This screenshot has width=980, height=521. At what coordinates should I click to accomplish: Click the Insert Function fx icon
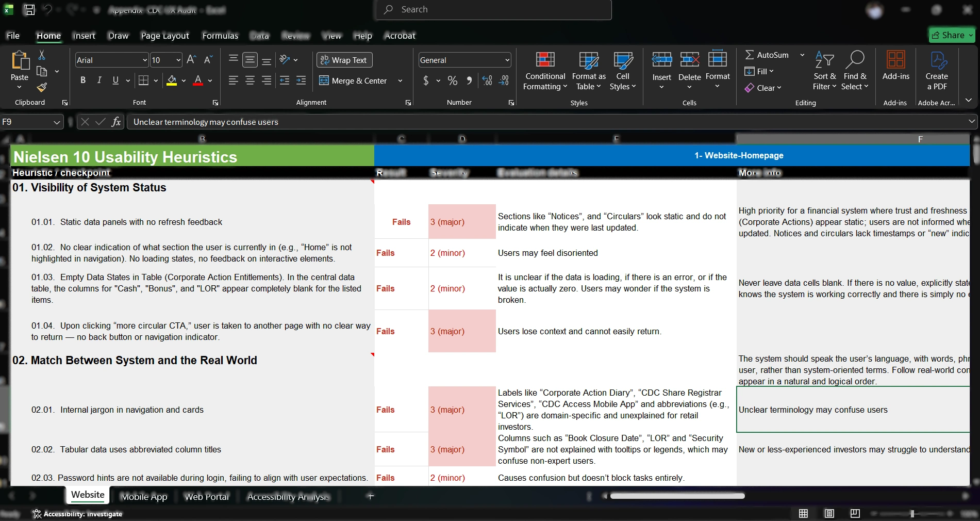[116, 122]
